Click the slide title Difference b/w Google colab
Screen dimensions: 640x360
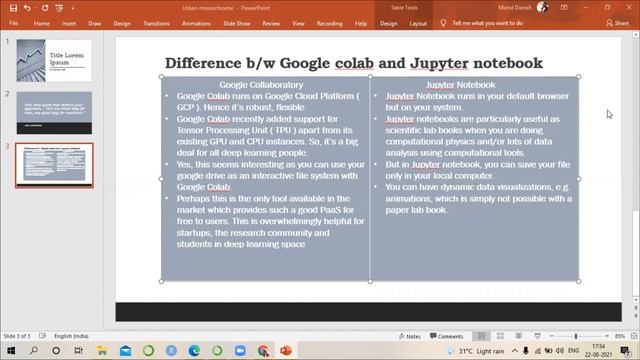354,63
